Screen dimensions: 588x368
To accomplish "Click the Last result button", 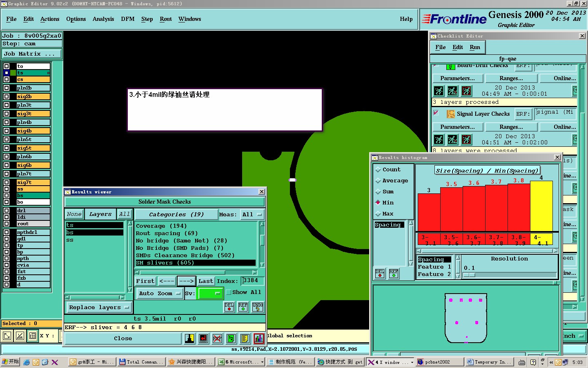I will [206, 281].
